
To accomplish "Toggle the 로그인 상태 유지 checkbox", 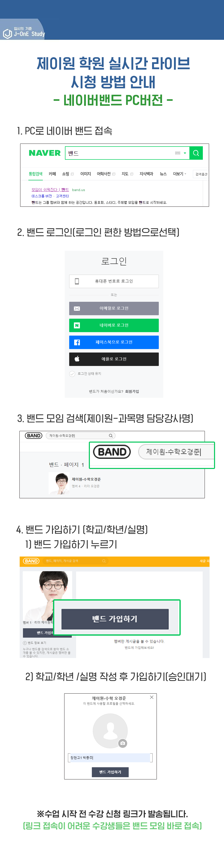I will tap(72, 374).
